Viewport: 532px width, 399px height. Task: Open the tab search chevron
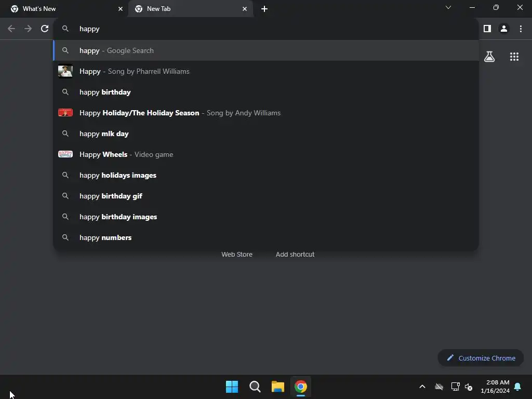click(448, 7)
